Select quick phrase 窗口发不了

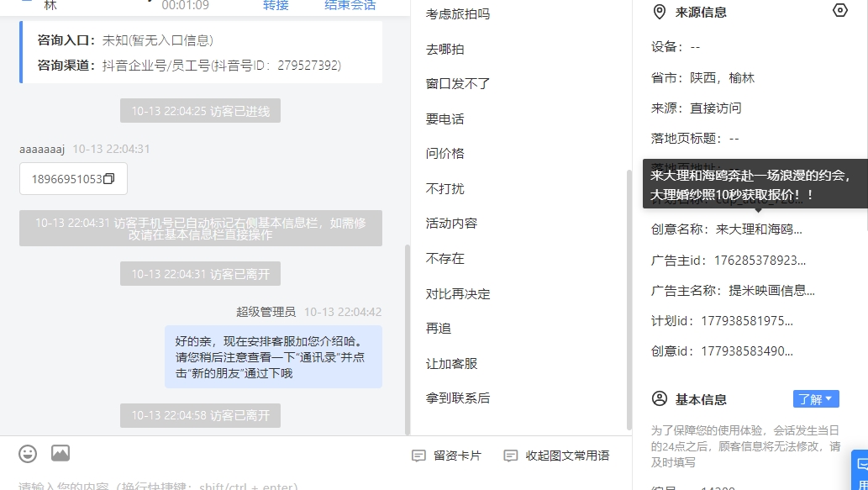(x=458, y=84)
